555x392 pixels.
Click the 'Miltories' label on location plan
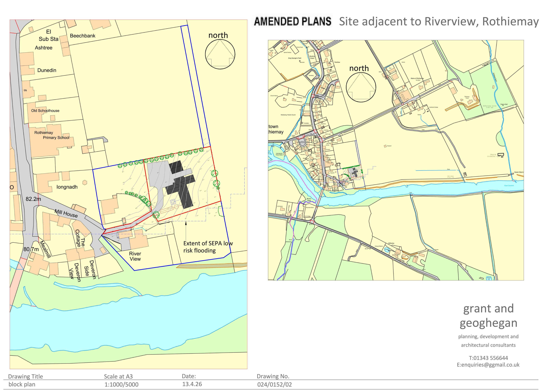[x=391, y=243]
